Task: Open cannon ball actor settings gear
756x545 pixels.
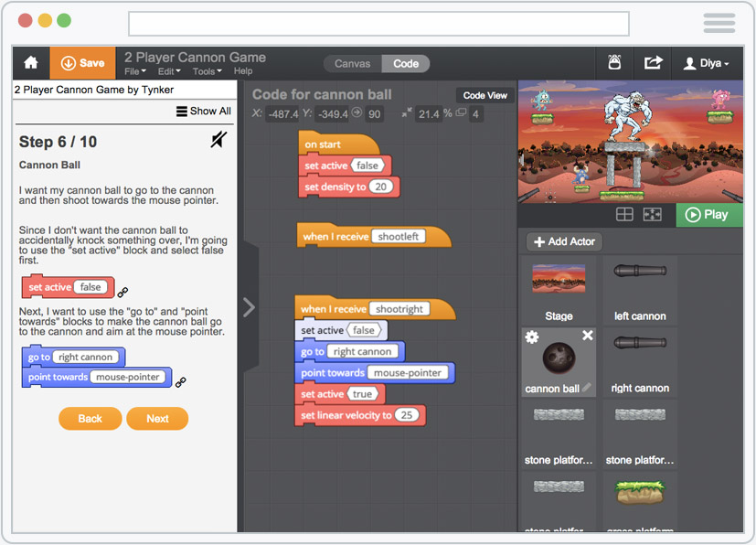Action: [x=531, y=337]
